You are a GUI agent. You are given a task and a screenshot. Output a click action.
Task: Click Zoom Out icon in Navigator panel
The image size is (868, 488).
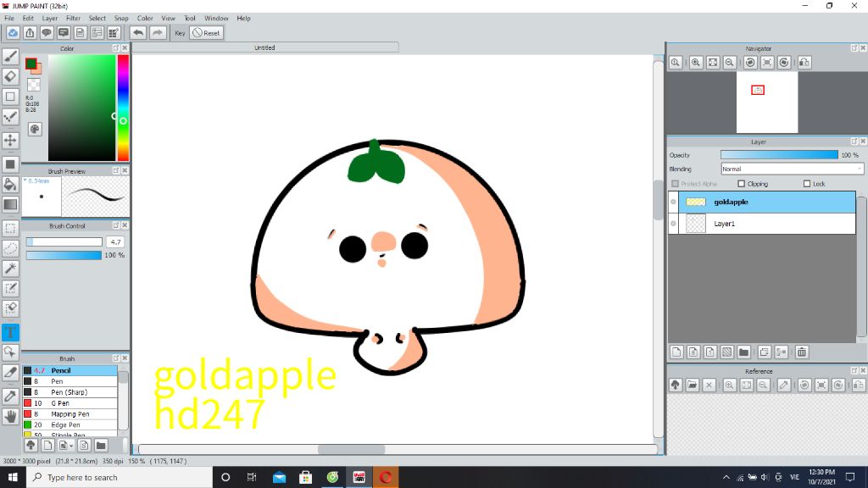730,63
